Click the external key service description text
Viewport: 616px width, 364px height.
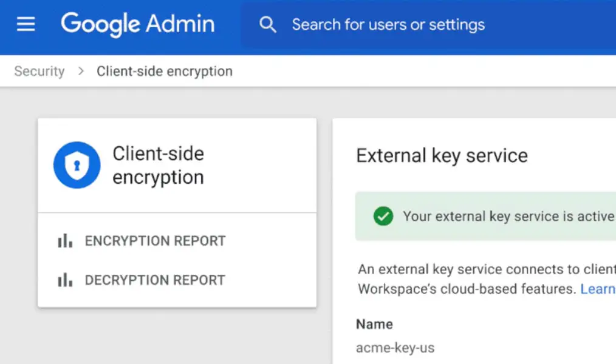tap(487, 279)
